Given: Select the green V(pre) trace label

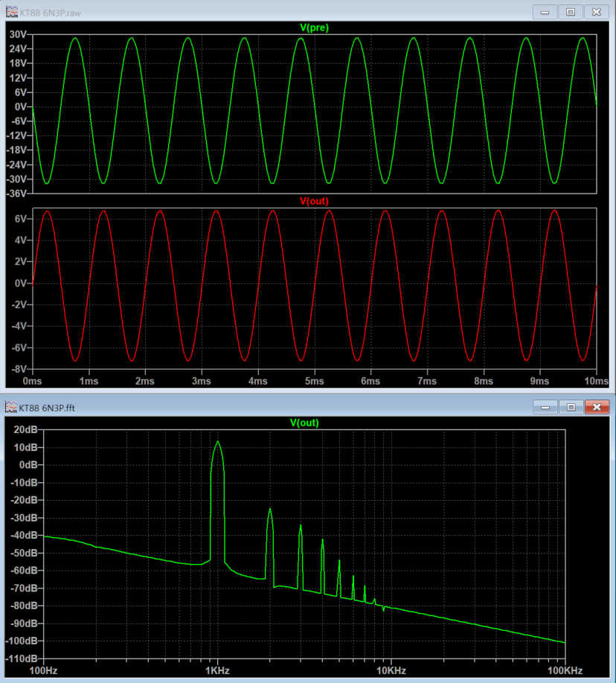Looking at the screenshot, I should 314,28.
